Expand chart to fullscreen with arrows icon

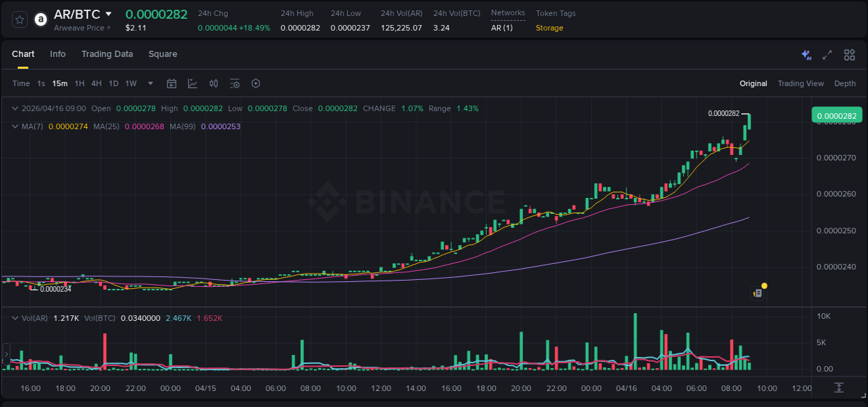click(827, 54)
